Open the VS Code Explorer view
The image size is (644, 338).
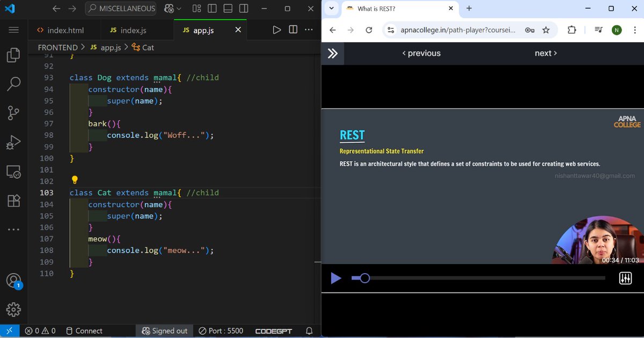tap(13, 55)
